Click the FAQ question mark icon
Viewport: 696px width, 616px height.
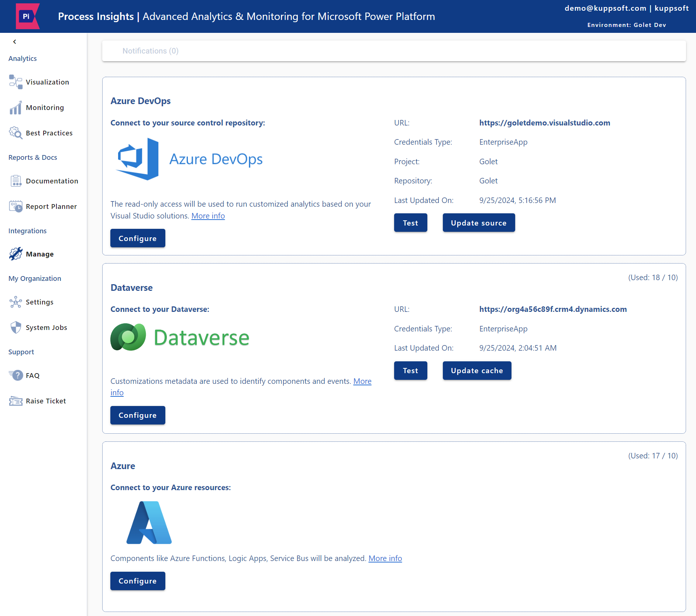16,375
